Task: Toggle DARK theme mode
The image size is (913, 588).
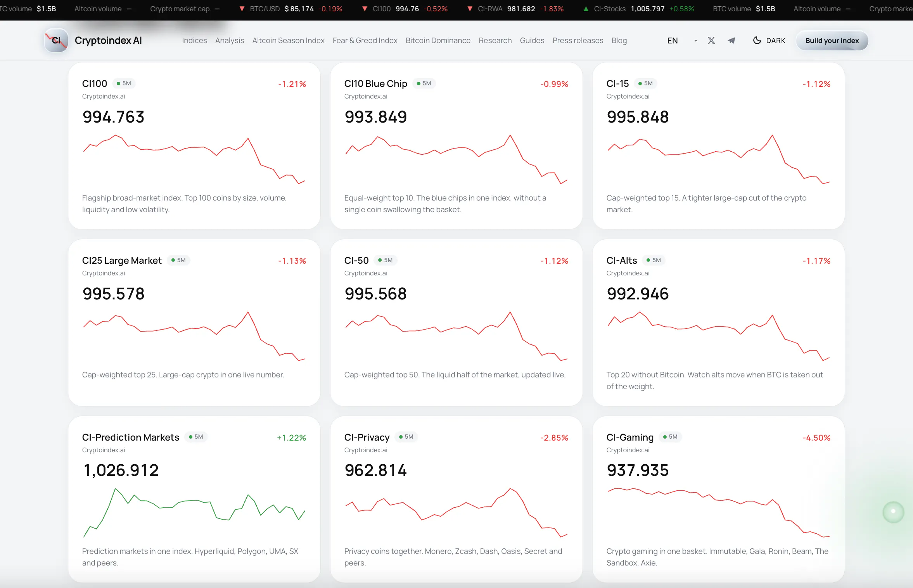Action: click(769, 40)
